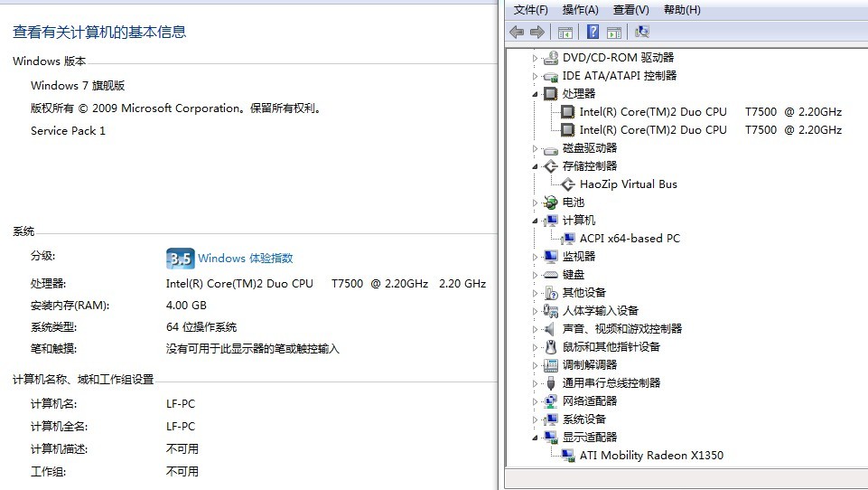The width and height of the screenshot is (868, 490).
Task: Select the HaoZip Virtual Bus device
Action: click(x=629, y=184)
